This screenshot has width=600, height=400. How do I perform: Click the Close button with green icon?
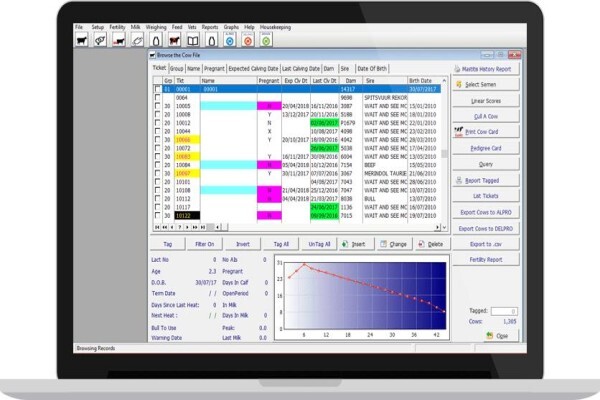click(501, 336)
